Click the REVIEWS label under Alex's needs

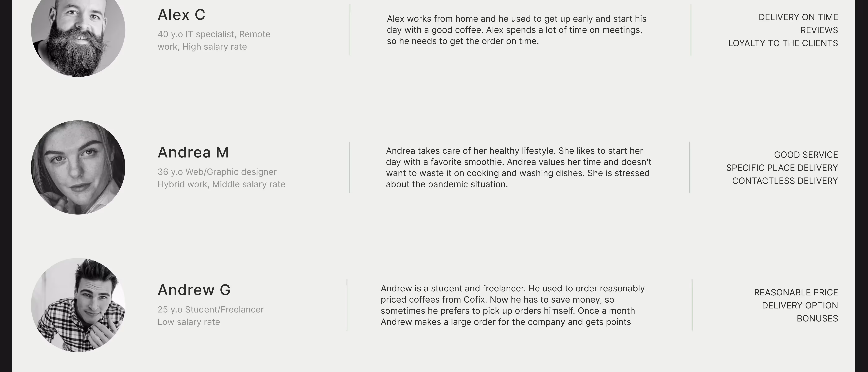point(819,30)
